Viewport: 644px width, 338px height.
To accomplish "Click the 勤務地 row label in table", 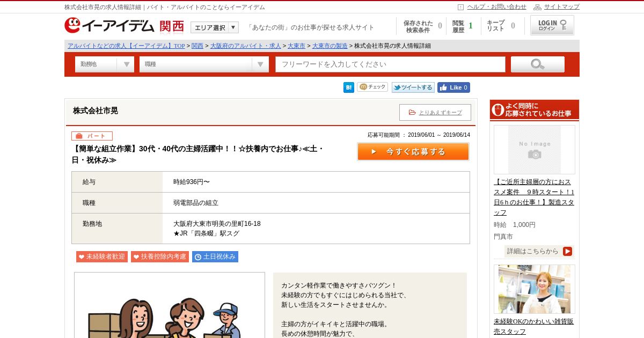I will pyautogui.click(x=92, y=224).
